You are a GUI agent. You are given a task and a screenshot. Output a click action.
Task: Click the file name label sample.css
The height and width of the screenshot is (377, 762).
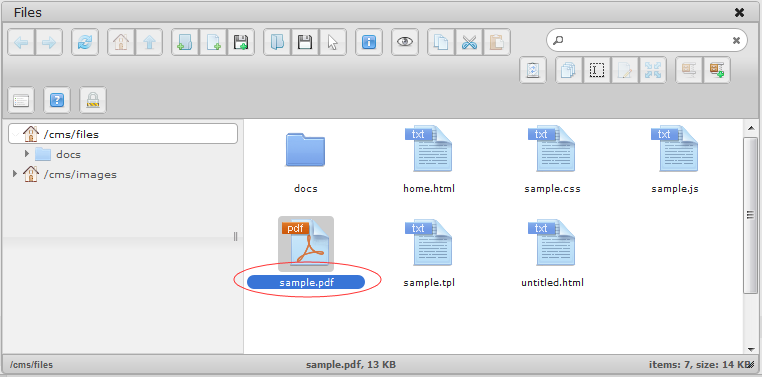pyautogui.click(x=553, y=188)
